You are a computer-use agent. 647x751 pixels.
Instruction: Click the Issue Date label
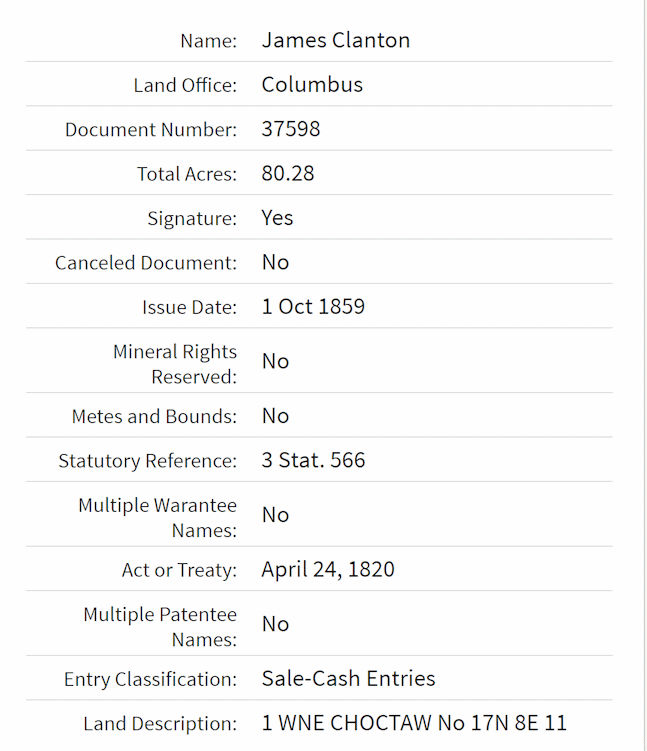coord(190,307)
